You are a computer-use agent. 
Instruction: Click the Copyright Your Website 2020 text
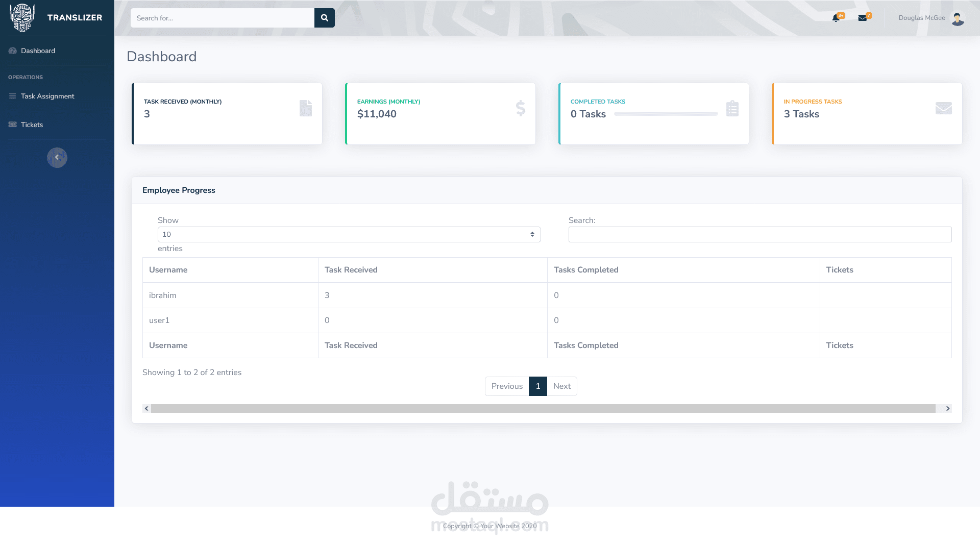coord(490,526)
